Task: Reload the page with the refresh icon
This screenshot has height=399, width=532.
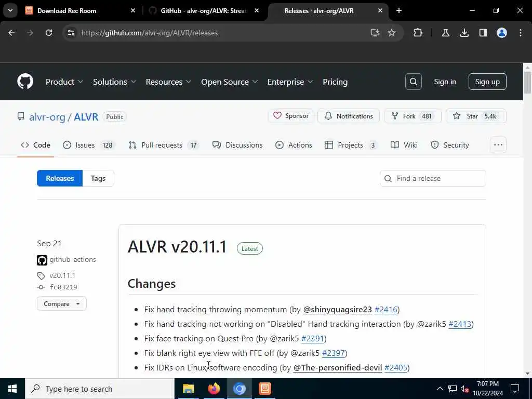Action: [x=49, y=33]
